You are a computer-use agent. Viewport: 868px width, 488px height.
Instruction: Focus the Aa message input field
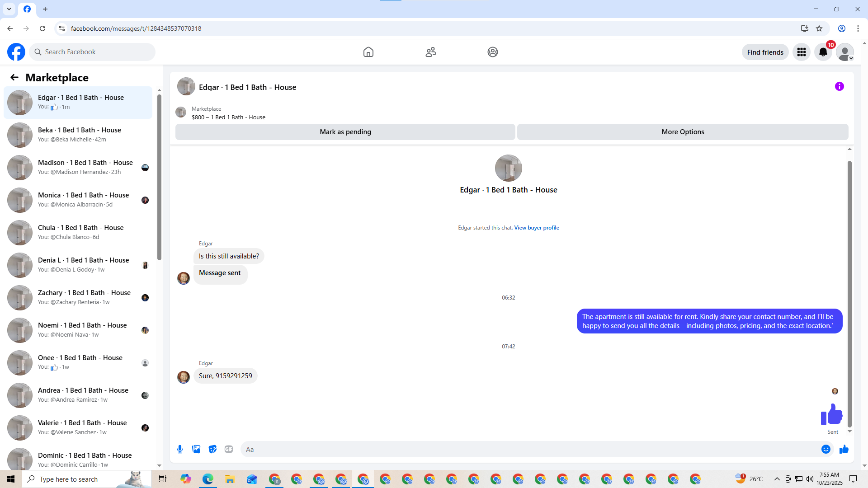(529, 449)
